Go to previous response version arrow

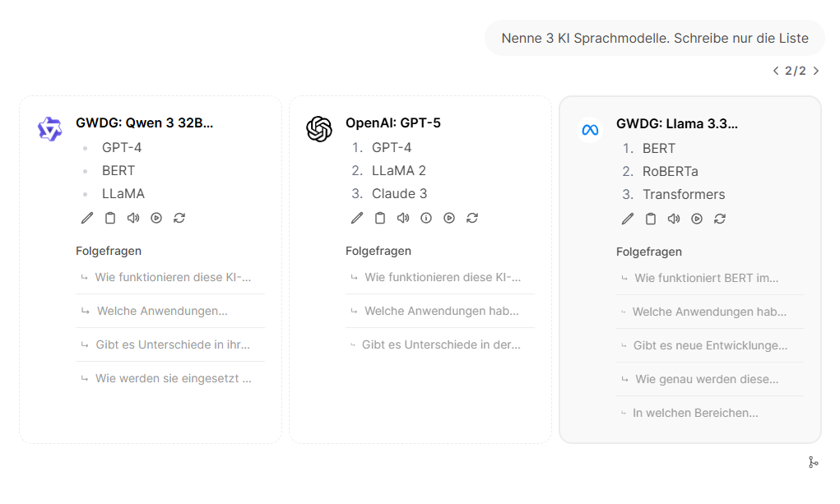[x=775, y=71]
